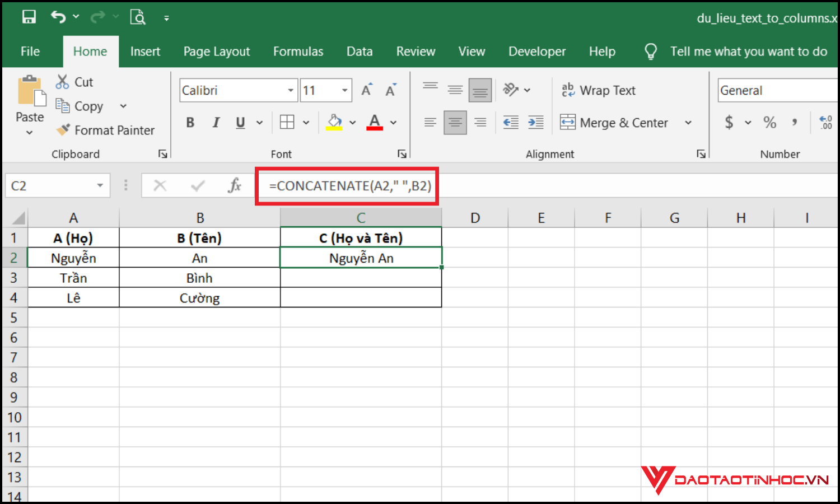The width and height of the screenshot is (840, 504).
Task: Apply red font color
Action: (375, 122)
